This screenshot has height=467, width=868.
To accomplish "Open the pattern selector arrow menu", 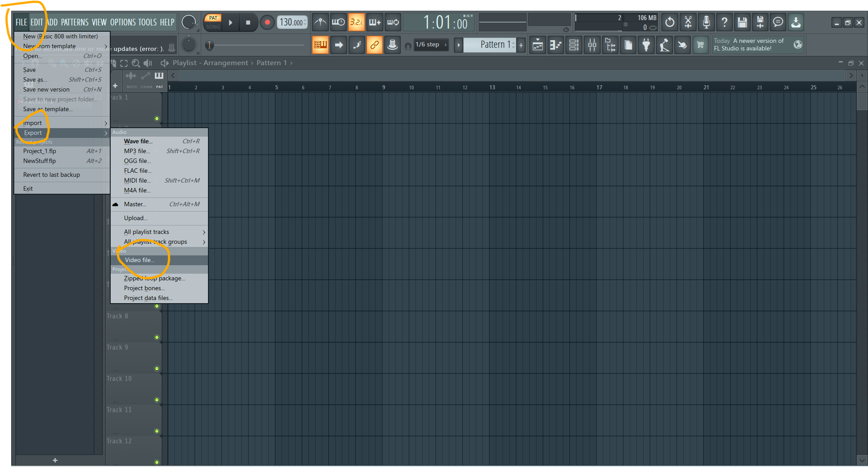I will (x=458, y=45).
